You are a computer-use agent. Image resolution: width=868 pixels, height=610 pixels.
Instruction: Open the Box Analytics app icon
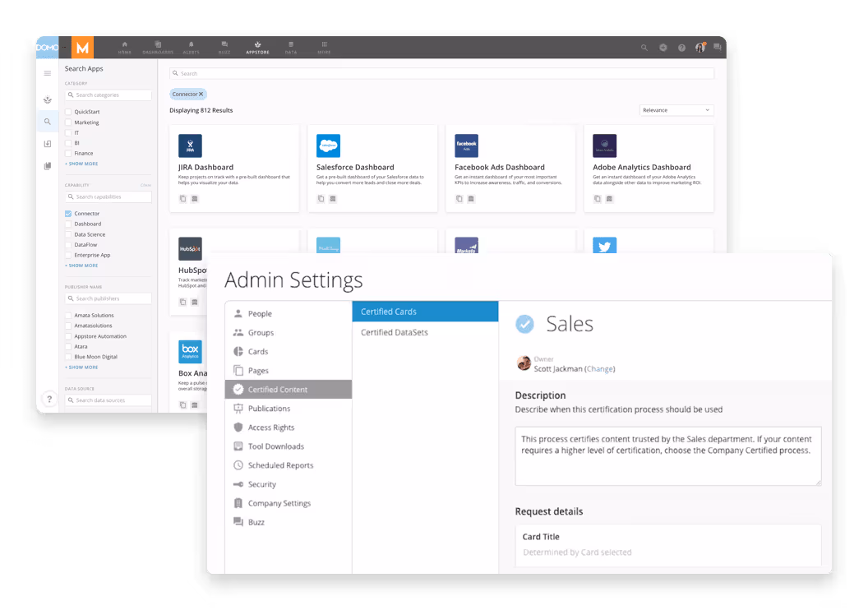[x=190, y=352]
